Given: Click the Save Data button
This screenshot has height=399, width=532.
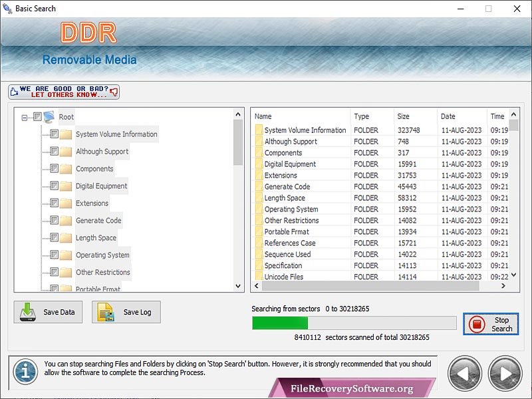Looking at the screenshot, I should (x=48, y=312).
